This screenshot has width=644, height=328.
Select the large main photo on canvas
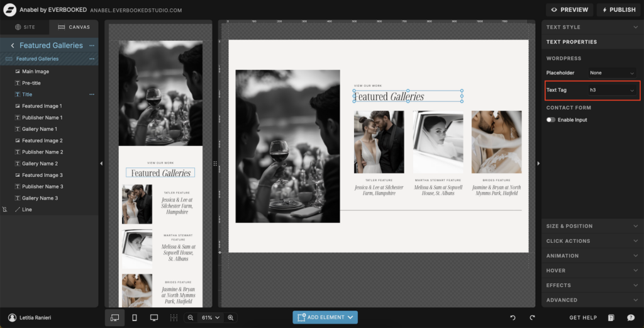point(287,146)
